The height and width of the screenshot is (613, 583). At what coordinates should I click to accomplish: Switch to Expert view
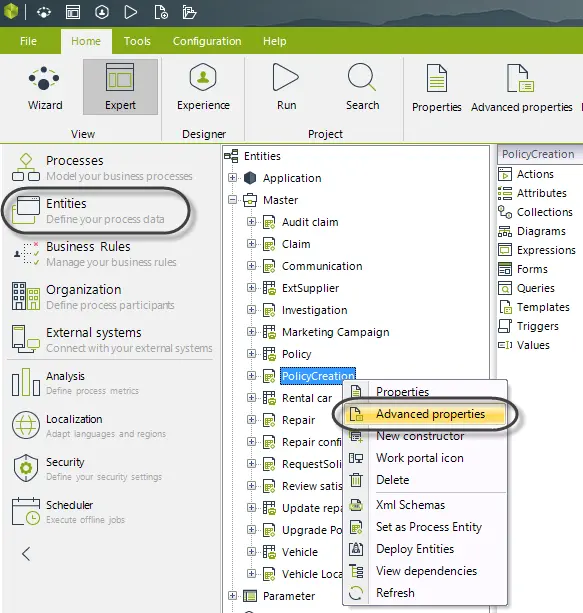coord(120,87)
